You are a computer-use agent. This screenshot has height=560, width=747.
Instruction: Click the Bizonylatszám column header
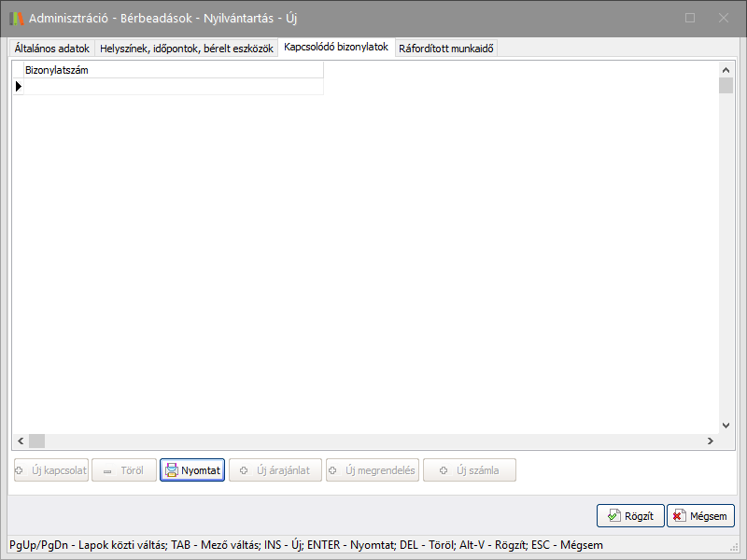click(173, 70)
